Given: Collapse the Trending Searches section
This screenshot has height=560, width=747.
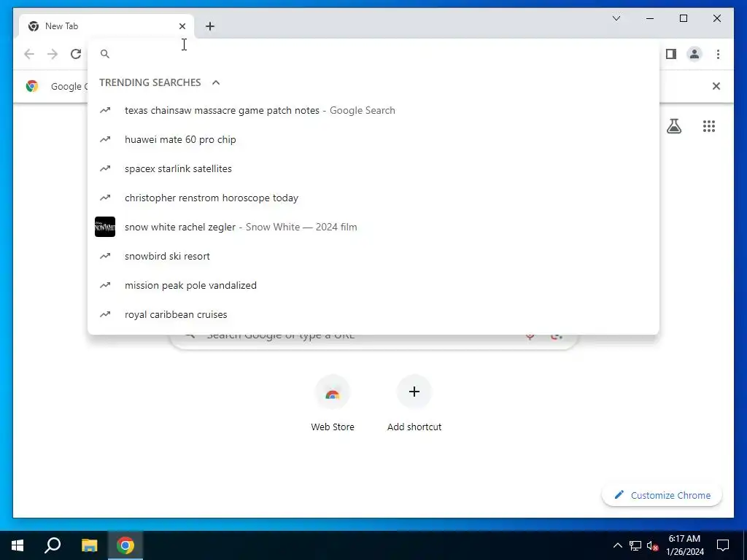Looking at the screenshot, I should [x=216, y=82].
